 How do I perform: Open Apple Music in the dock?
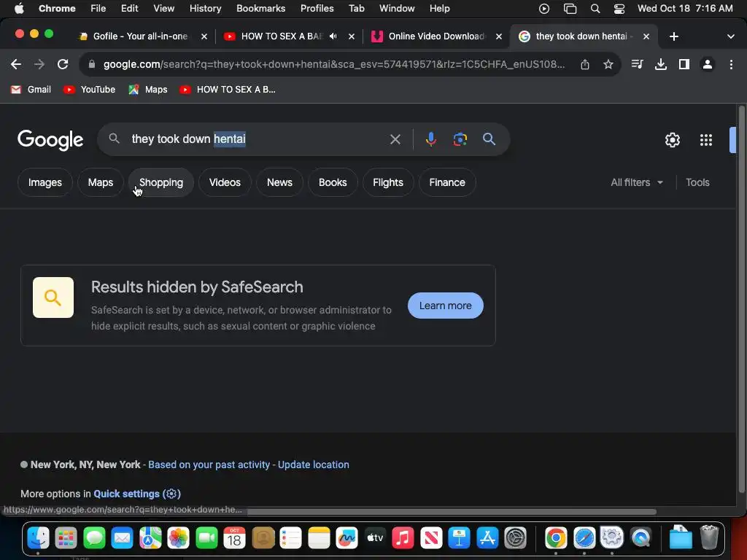point(403,538)
